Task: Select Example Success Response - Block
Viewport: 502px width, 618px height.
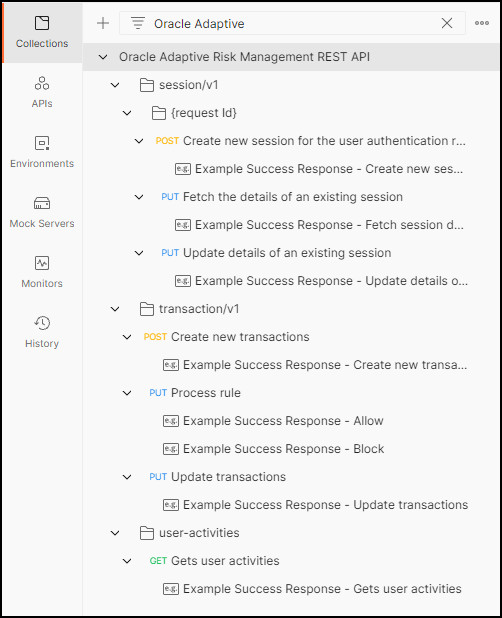Action: coord(283,449)
